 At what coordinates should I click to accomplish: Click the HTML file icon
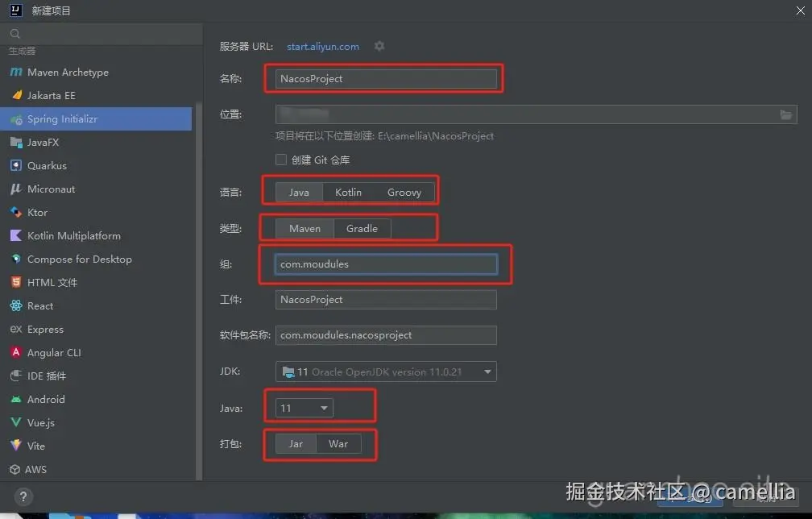click(x=16, y=282)
